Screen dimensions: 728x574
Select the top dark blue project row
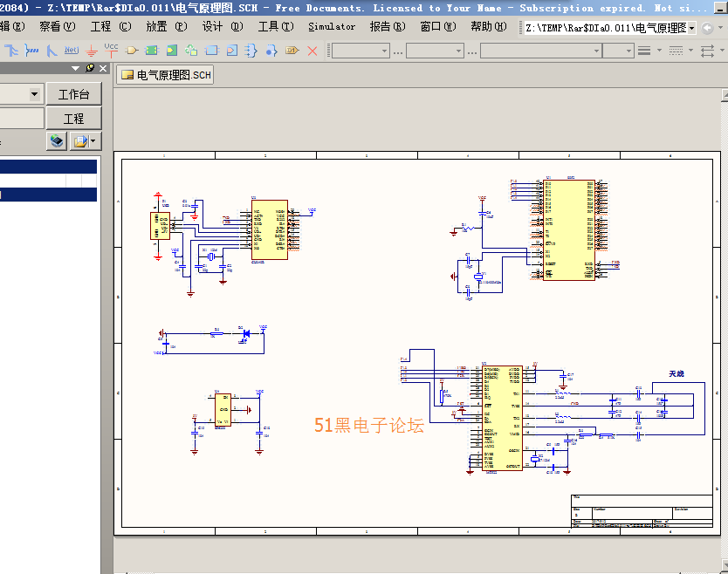[48, 167]
